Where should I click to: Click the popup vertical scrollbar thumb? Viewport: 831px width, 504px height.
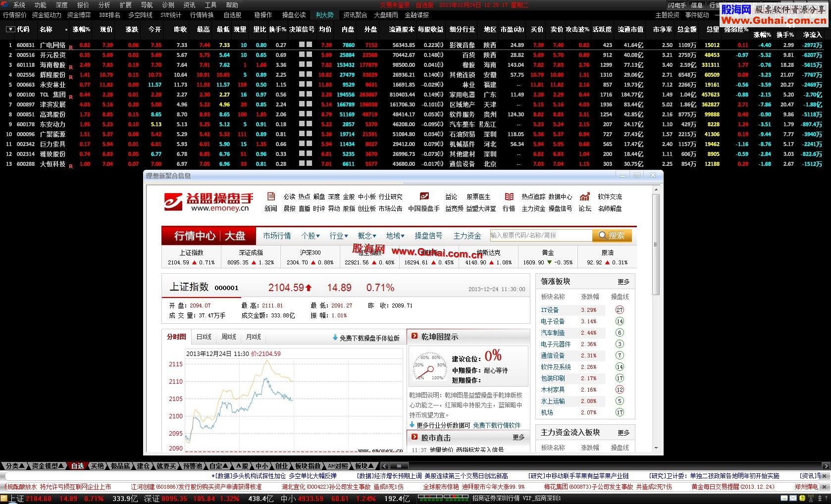click(x=656, y=245)
